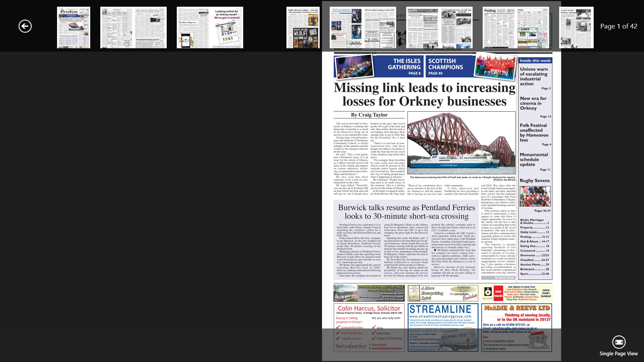Image resolution: width=644 pixels, height=362 pixels.
Task: Click the Page 1 of 42 indicator
Action: point(619,26)
